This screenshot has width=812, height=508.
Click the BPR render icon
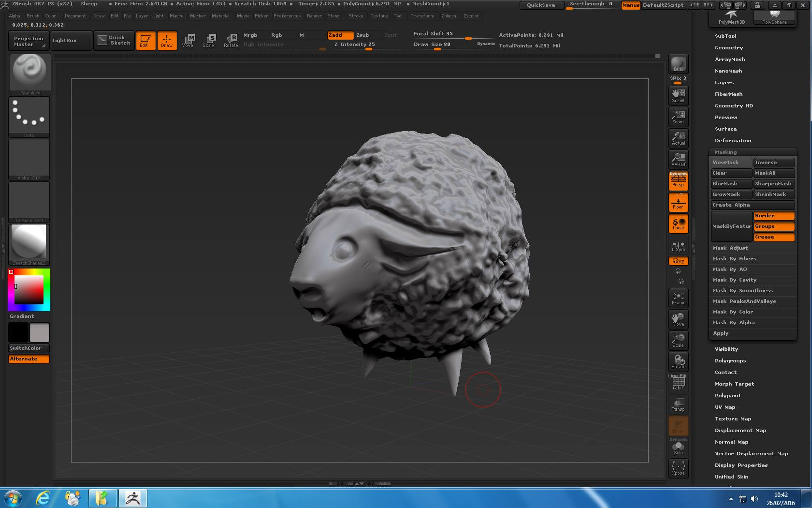click(x=678, y=64)
